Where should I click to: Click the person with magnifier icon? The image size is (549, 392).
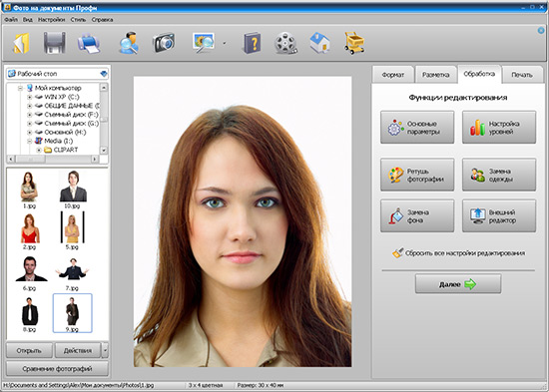[x=129, y=43]
